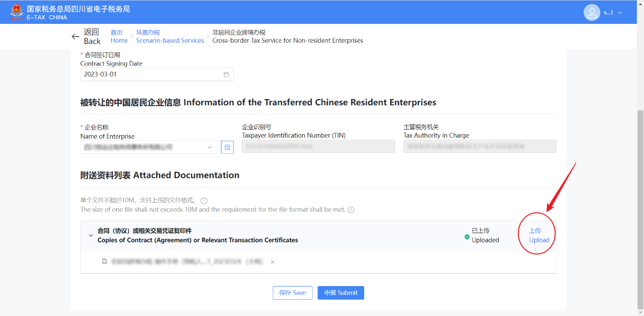The height and width of the screenshot is (316, 644).
Task: Collapse the Copies of Contract row chevron
Action: point(91,236)
